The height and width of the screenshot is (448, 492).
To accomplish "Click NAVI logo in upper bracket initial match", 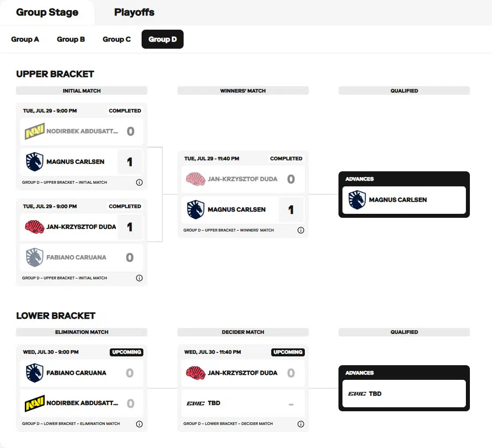I will (35, 131).
